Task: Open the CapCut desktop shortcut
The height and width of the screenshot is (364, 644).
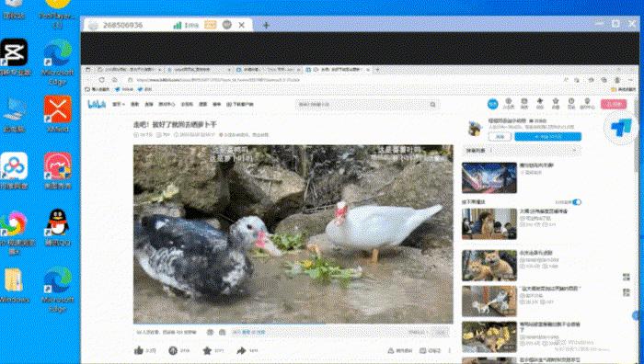Action: 15,52
